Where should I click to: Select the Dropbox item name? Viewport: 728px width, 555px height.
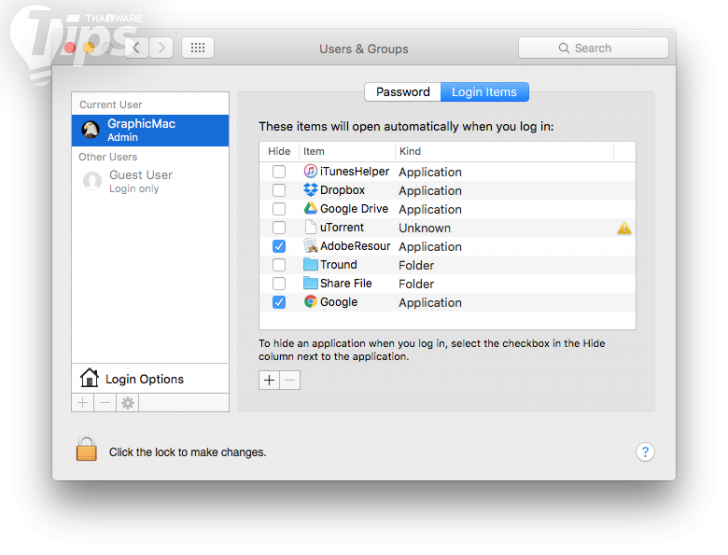[x=343, y=190]
